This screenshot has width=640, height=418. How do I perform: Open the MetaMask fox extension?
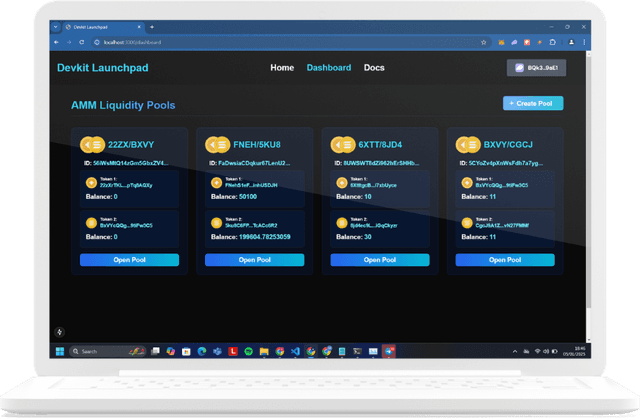[x=502, y=42]
